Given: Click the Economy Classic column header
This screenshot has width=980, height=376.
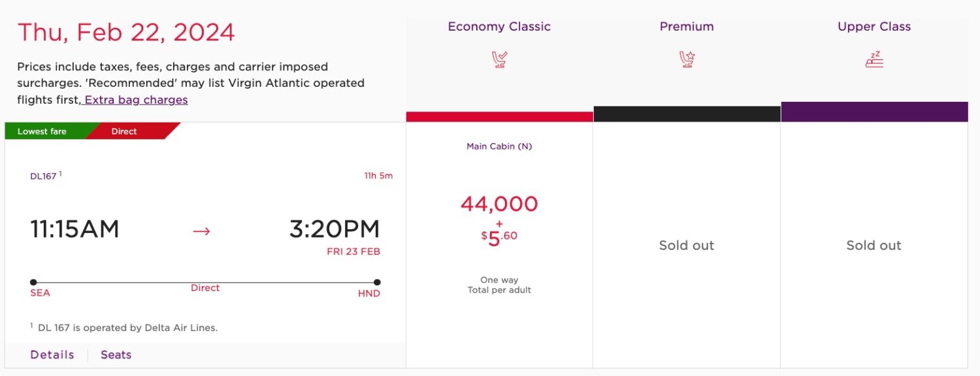Looking at the screenshot, I should point(498,26).
